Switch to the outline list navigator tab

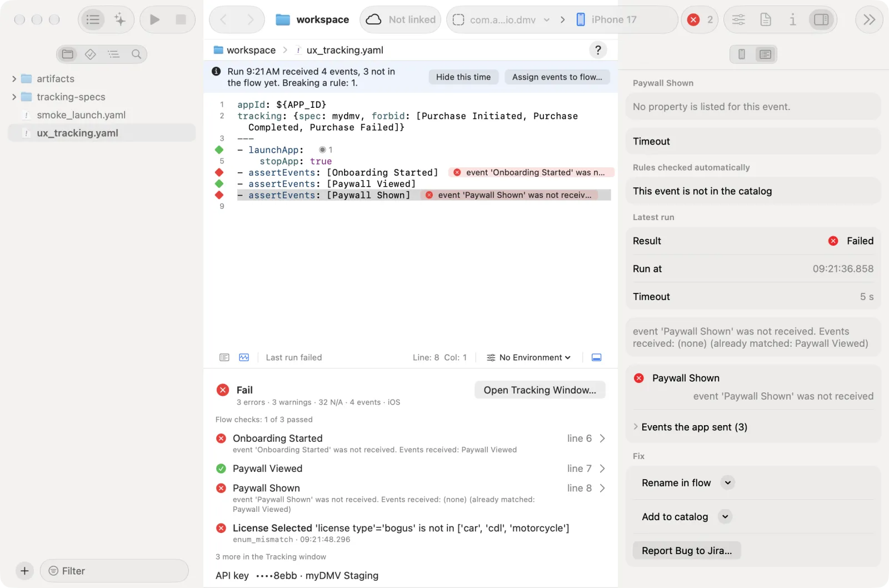[113, 54]
